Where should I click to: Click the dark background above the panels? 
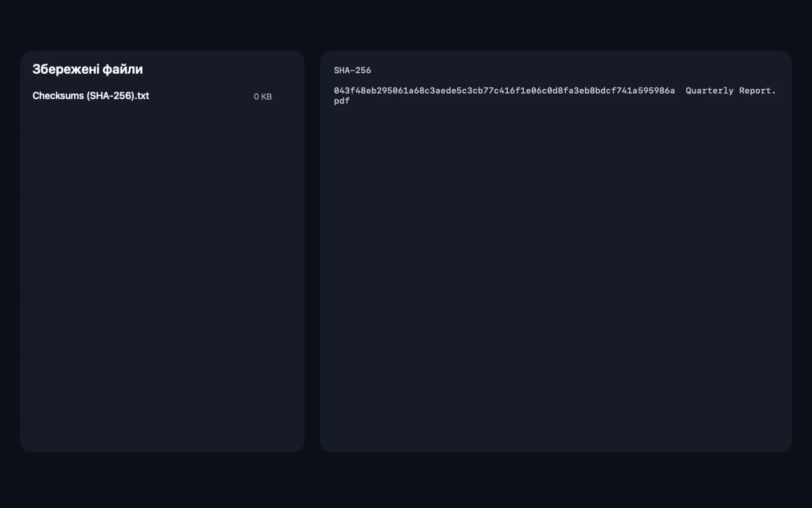(406, 25)
